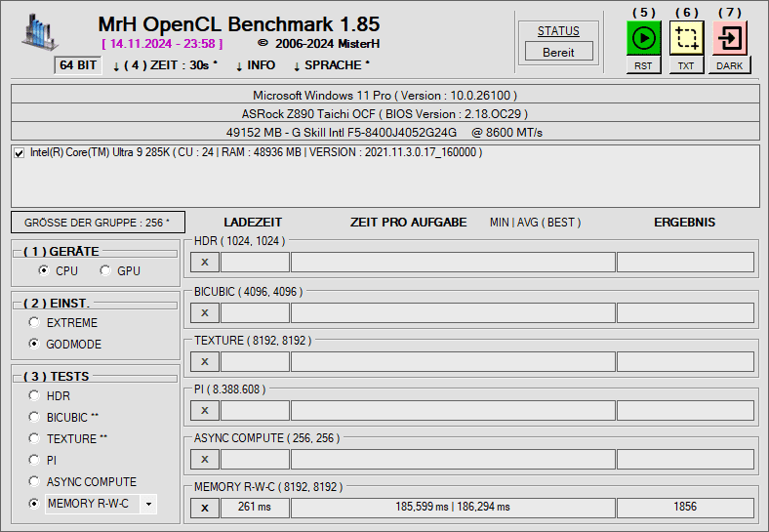769x532 pixels.
Task: Select EXTREME setting
Action: (34, 322)
